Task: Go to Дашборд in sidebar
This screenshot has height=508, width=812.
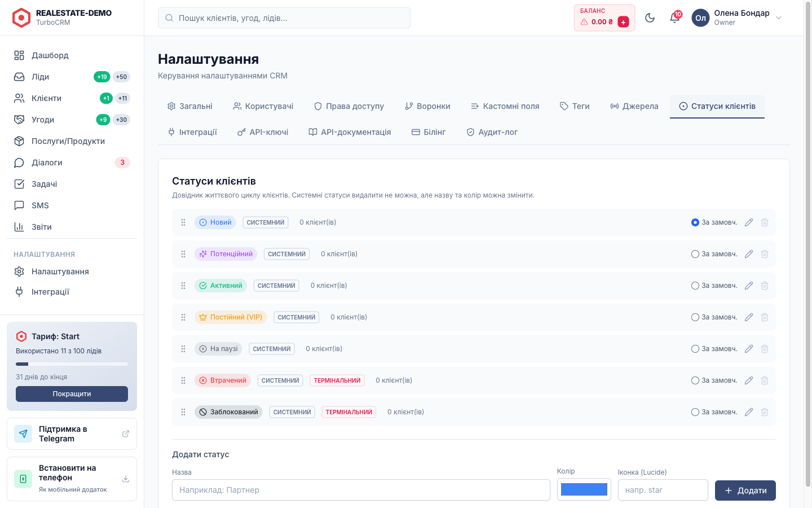Action: click(x=72, y=55)
